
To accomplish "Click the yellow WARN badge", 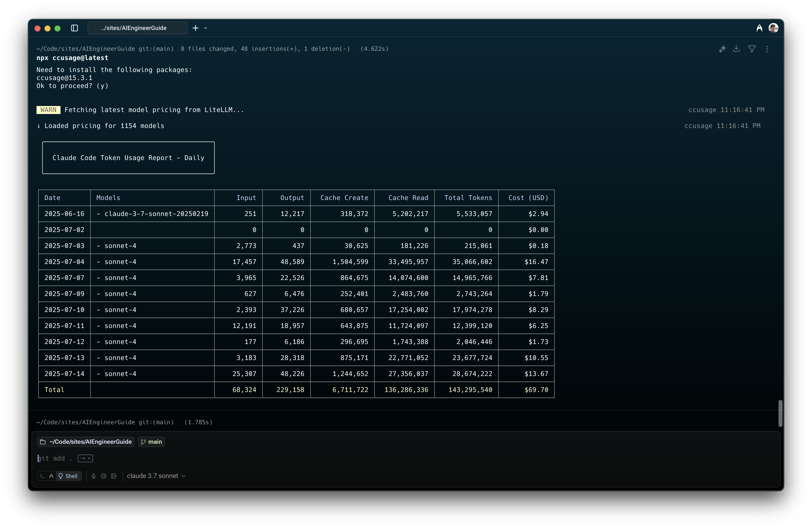I will [48, 110].
